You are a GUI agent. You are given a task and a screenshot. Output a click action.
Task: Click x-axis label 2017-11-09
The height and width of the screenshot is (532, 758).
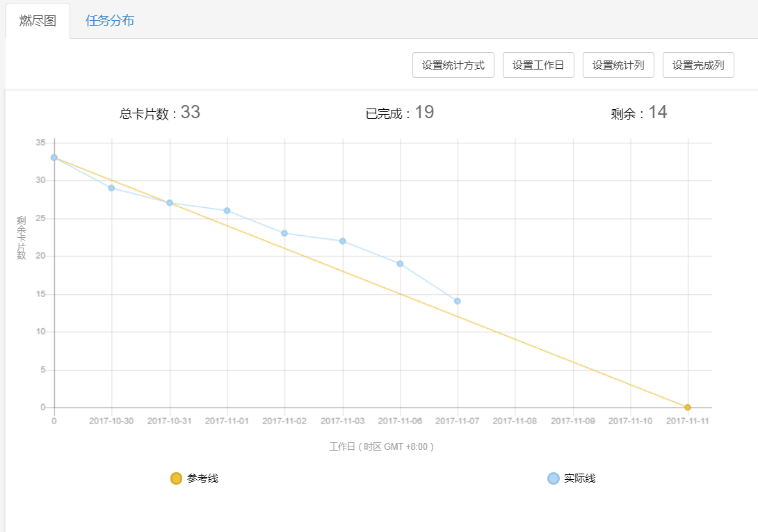[x=573, y=421]
